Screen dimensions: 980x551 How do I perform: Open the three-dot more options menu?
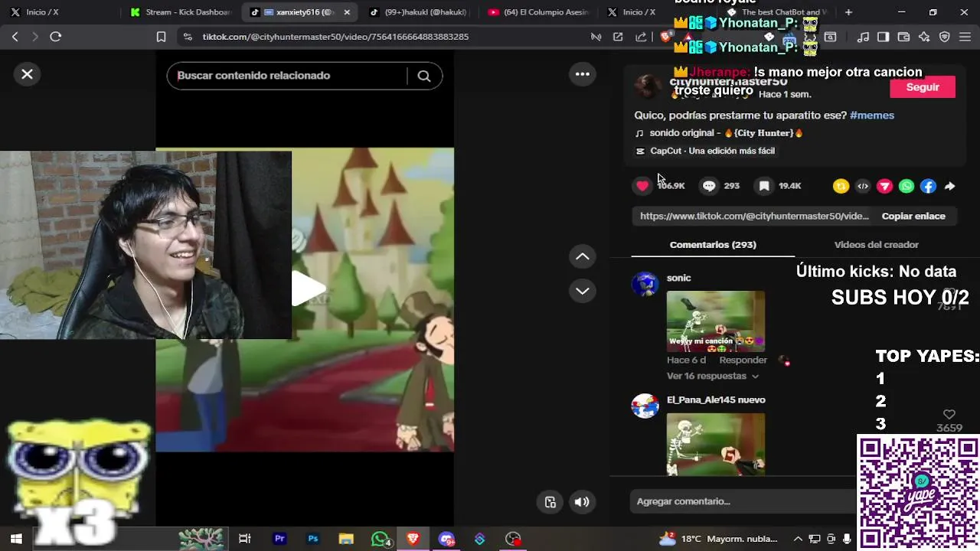tap(583, 74)
